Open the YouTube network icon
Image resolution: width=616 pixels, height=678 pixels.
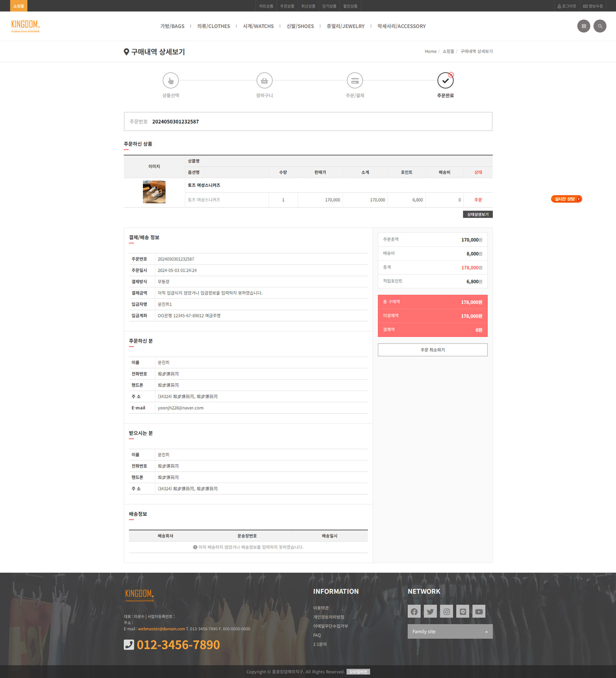(479, 612)
